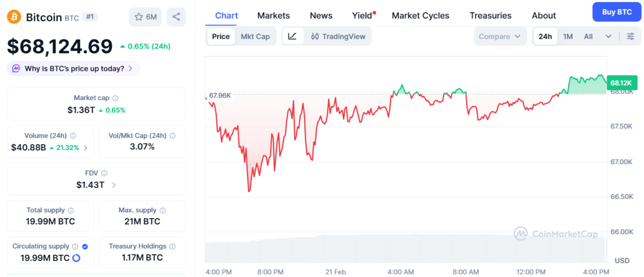Select the All timeframe option
Viewport: 644px width, 277px height.
pos(588,36)
